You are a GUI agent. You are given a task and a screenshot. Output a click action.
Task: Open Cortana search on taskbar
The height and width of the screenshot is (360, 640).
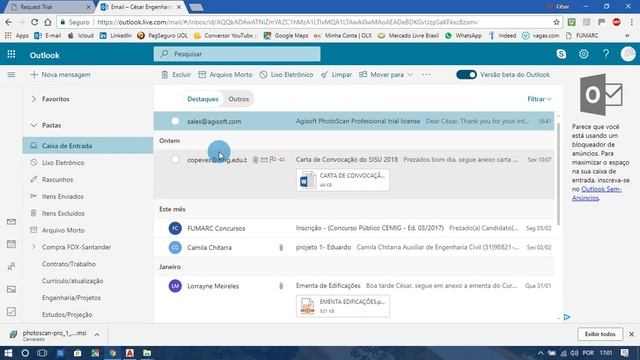tap(25, 353)
